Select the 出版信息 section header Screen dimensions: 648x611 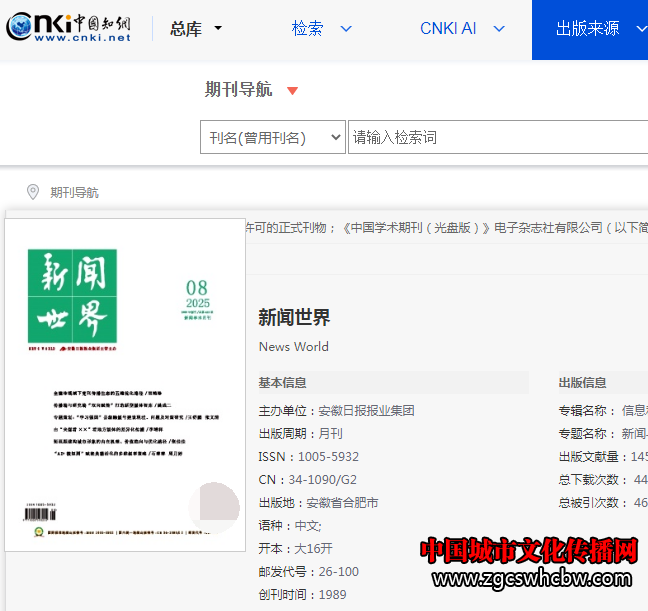coord(582,383)
